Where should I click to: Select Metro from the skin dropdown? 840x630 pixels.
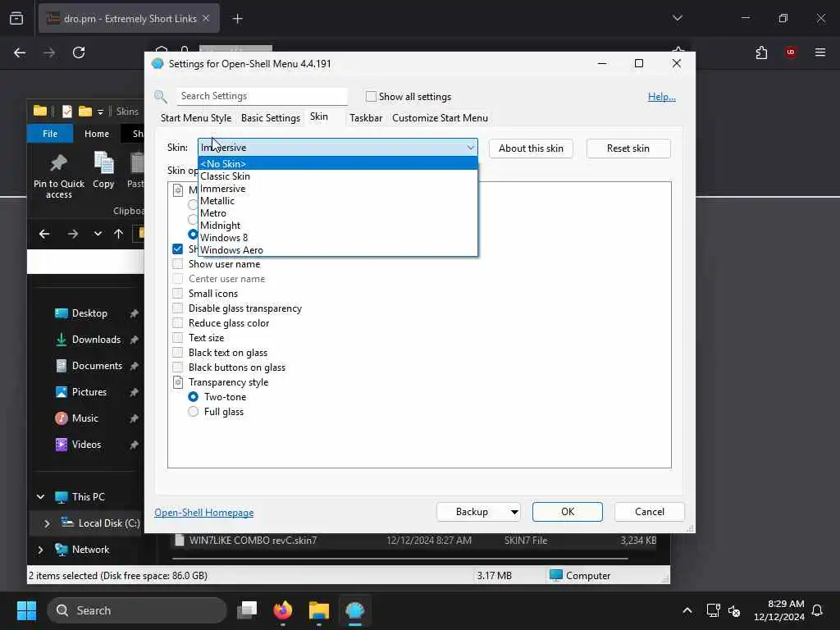pyautogui.click(x=337, y=212)
